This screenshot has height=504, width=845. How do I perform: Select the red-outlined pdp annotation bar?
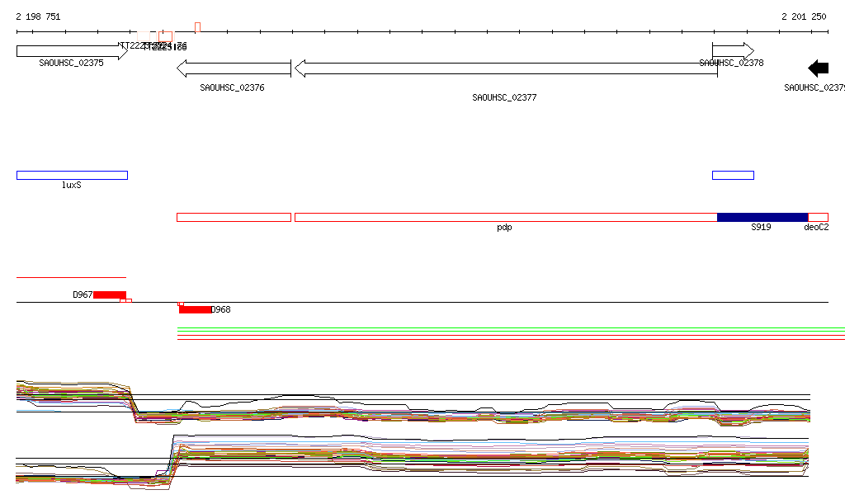click(505, 217)
